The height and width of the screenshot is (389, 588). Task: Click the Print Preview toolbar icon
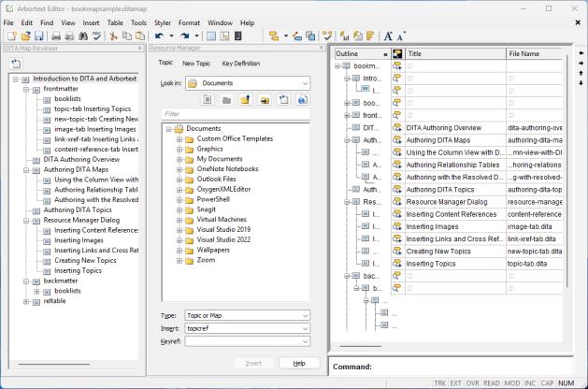click(x=70, y=36)
